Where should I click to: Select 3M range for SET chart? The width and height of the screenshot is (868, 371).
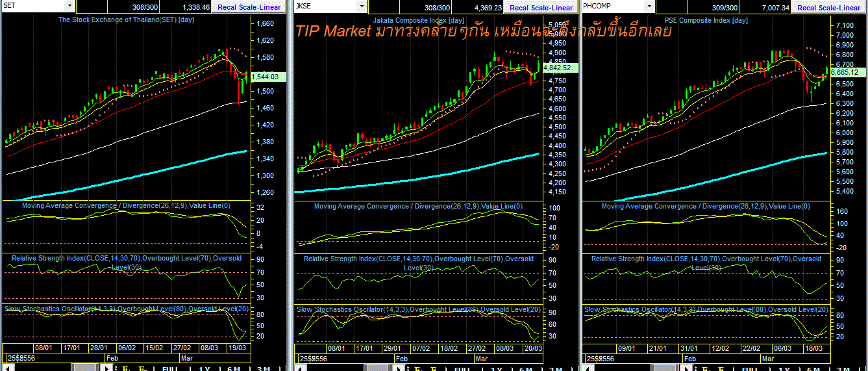coord(264,368)
